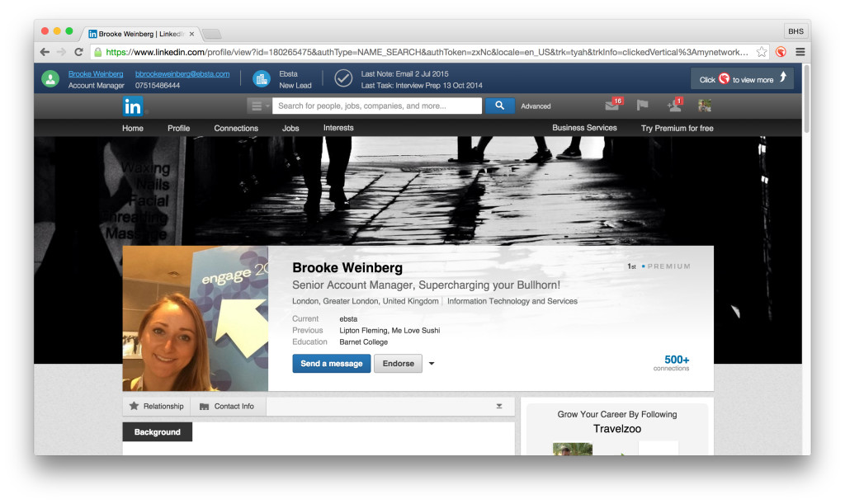Open the notifications flag icon
This screenshot has height=504, width=845.
point(643,106)
